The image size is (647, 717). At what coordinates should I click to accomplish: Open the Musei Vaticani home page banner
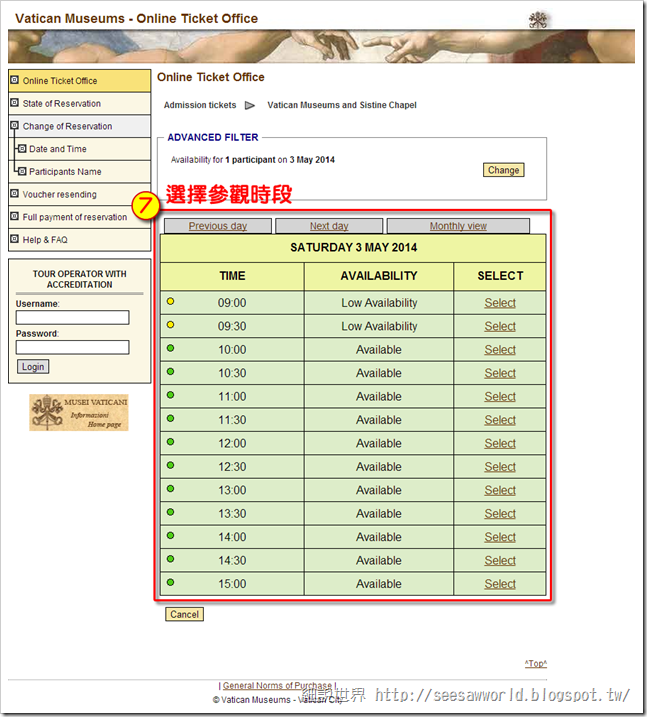79,412
